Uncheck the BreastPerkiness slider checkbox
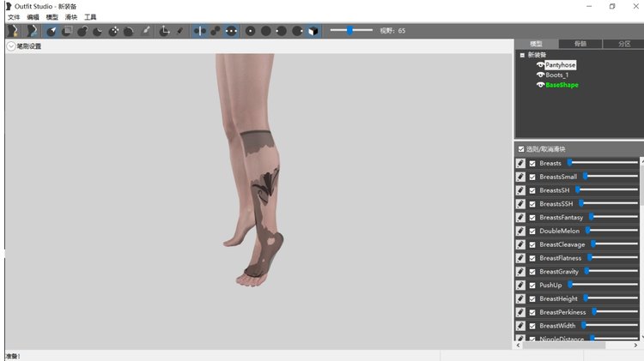 (532, 312)
